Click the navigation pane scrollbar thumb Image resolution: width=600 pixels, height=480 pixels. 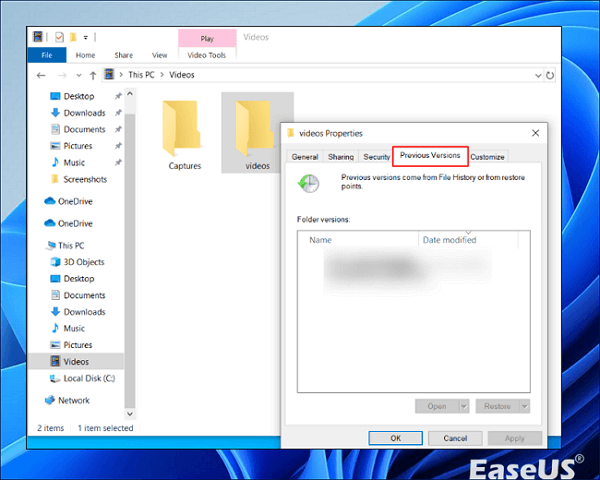tap(130, 260)
